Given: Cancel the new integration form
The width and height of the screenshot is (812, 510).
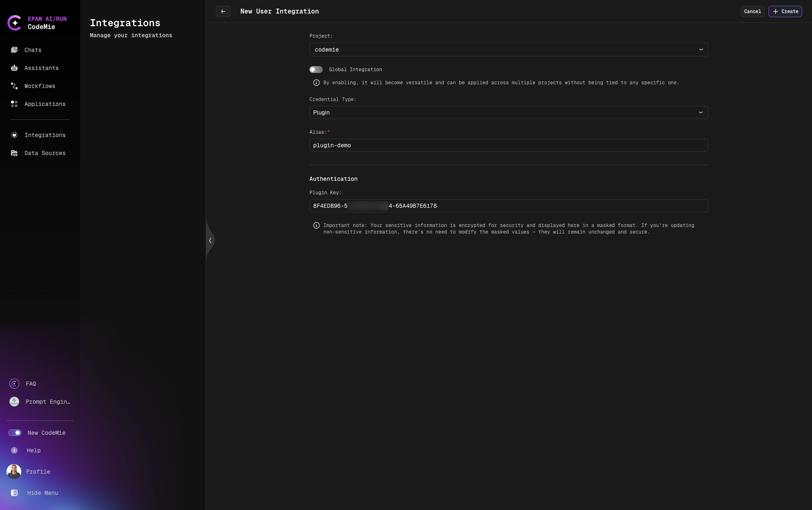Looking at the screenshot, I should coord(752,11).
